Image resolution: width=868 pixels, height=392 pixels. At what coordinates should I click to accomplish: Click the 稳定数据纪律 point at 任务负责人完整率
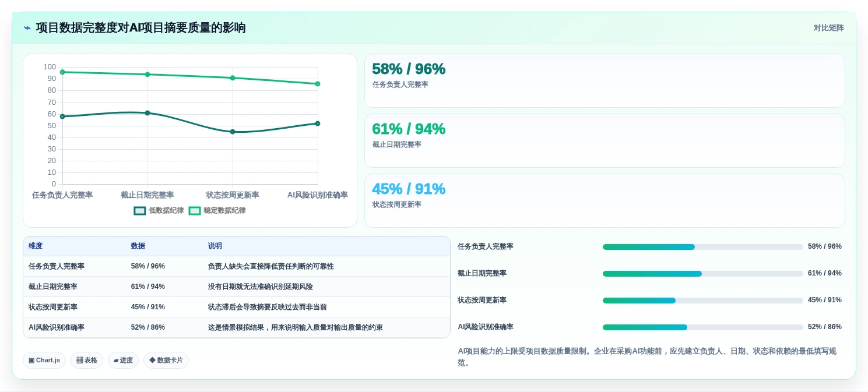click(62, 72)
